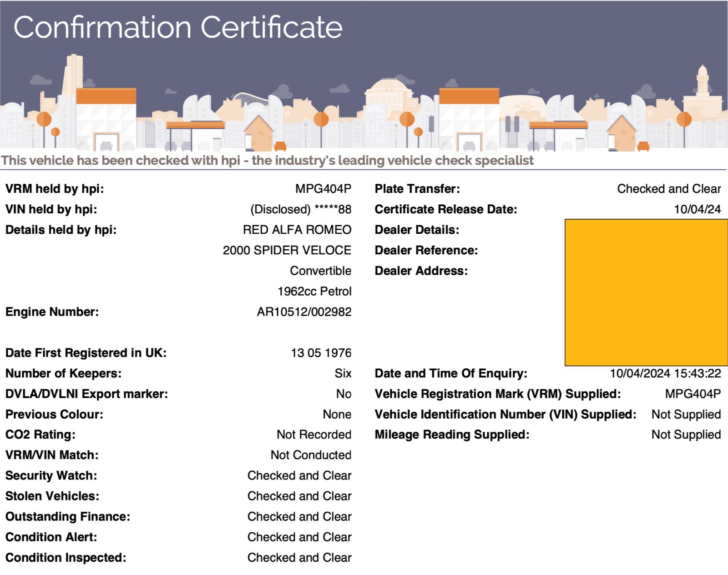Click the 'Plate Transfer:' label
Screen dimensions: 728x575
click(417, 189)
